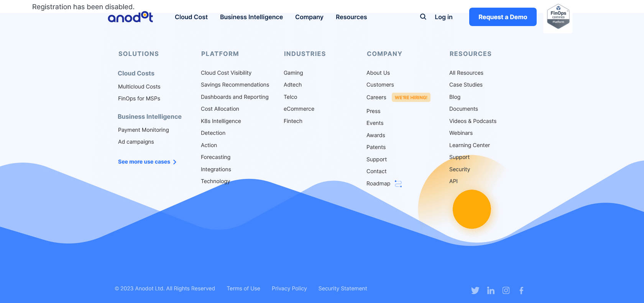The height and width of the screenshot is (303, 644).
Task: Open Learning Center link
Action: pyautogui.click(x=470, y=145)
